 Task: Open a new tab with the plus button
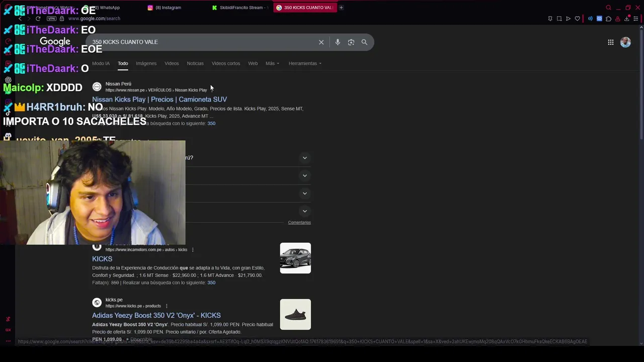pos(341,8)
